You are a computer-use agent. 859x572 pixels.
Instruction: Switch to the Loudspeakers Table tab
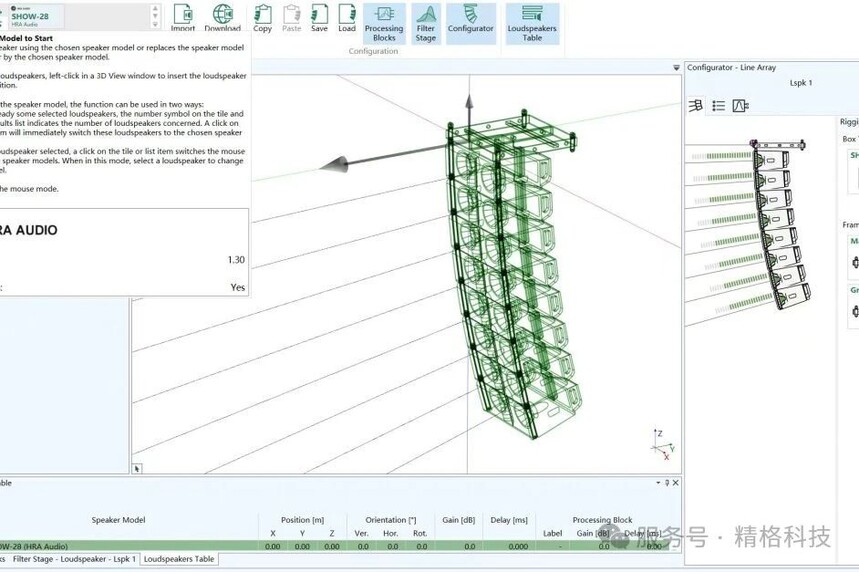[178, 559]
